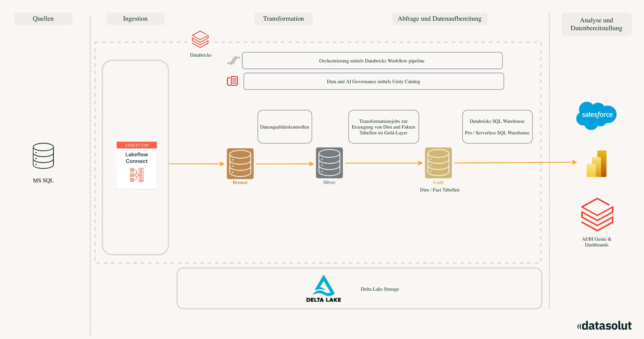The image size is (644, 339).
Task: Click the Orchestrierung mittels Databricks Workflow box
Action: [x=372, y=61]
